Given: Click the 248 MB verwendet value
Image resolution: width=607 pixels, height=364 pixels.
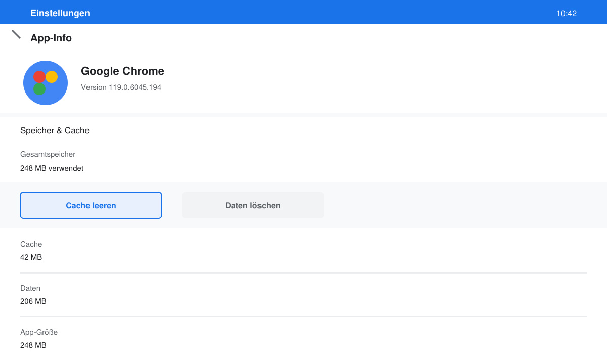Looking at the screenshot, I should coord(52,168).
